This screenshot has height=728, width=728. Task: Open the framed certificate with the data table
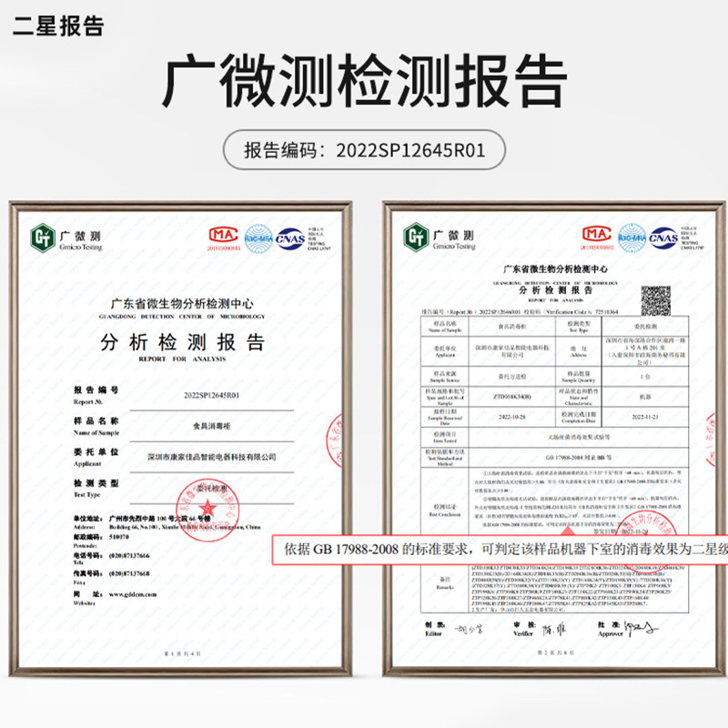(x=555, y=439)
